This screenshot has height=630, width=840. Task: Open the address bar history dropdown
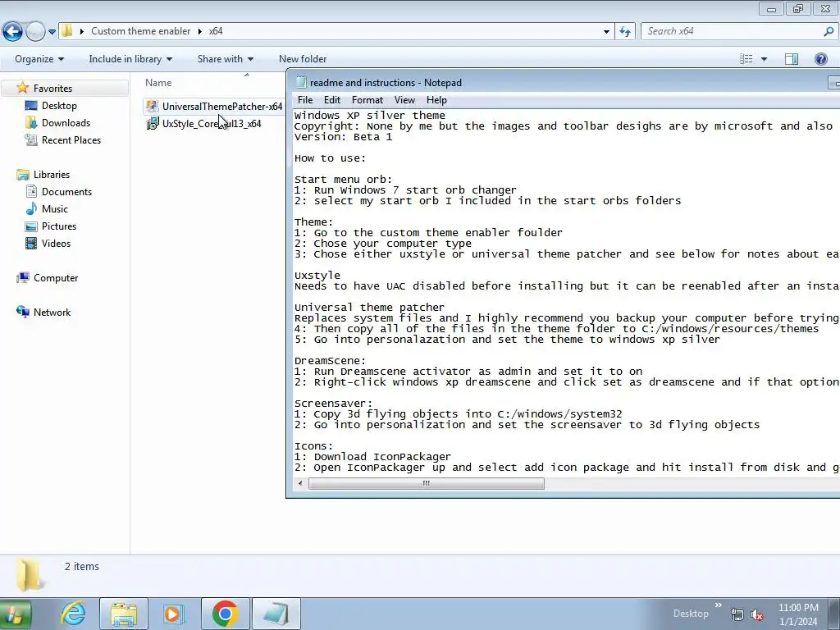[x=606, y=32]
